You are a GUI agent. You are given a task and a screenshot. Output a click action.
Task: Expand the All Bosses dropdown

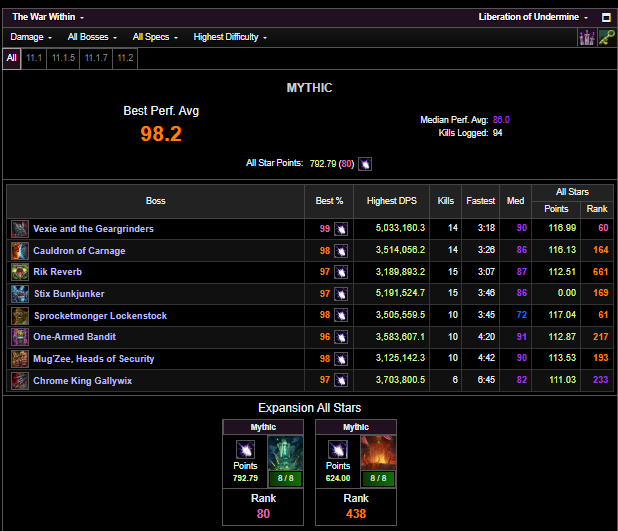click(92, 37)
